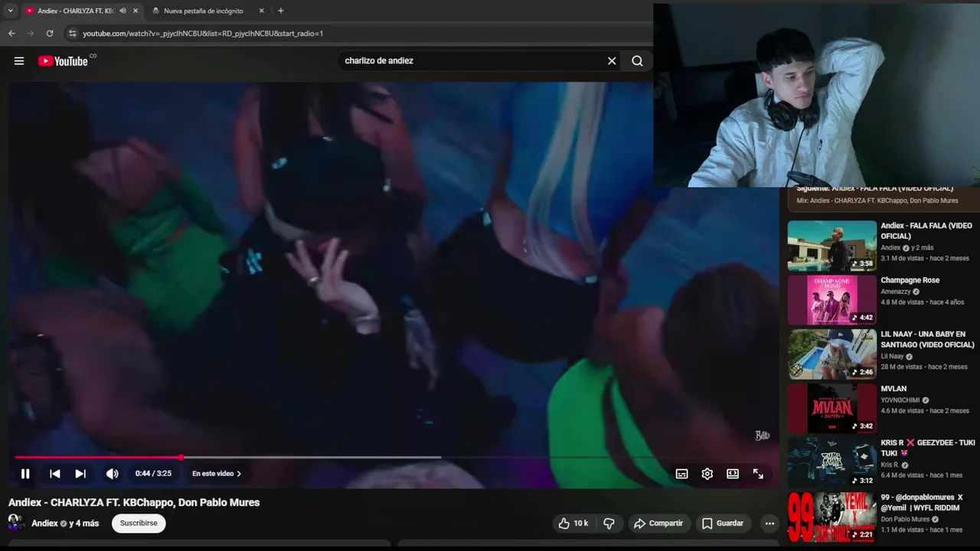Open the 99 WYFL RIDDIM thumbnail
980x551 pixels.
tap(832, 518)
